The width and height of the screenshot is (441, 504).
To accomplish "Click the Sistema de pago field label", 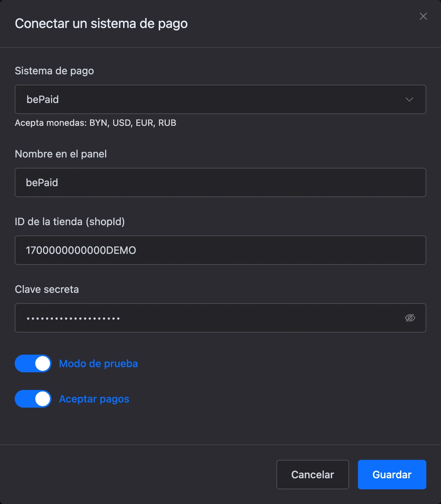I will (x=54, y=71).
